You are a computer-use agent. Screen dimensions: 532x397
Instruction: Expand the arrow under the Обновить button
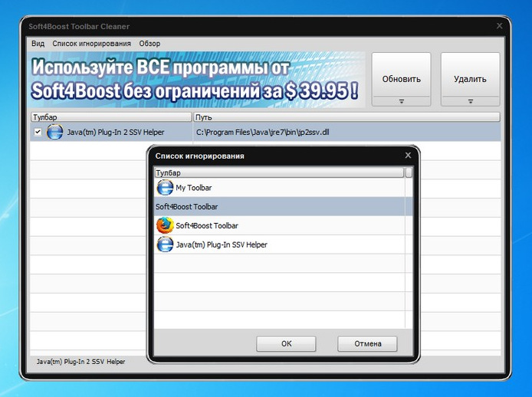point(402,101)
